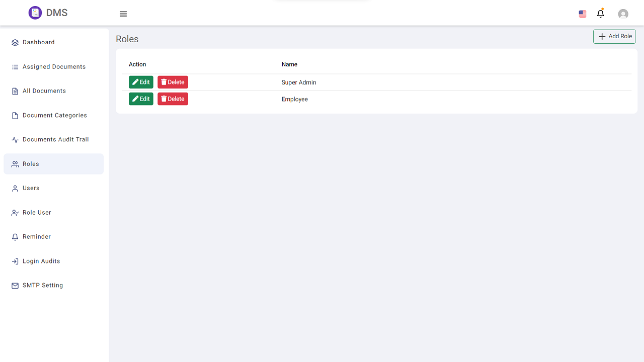Click the Reminder bell icon in sidebar
Screen dimensions: 644x362
15,236
